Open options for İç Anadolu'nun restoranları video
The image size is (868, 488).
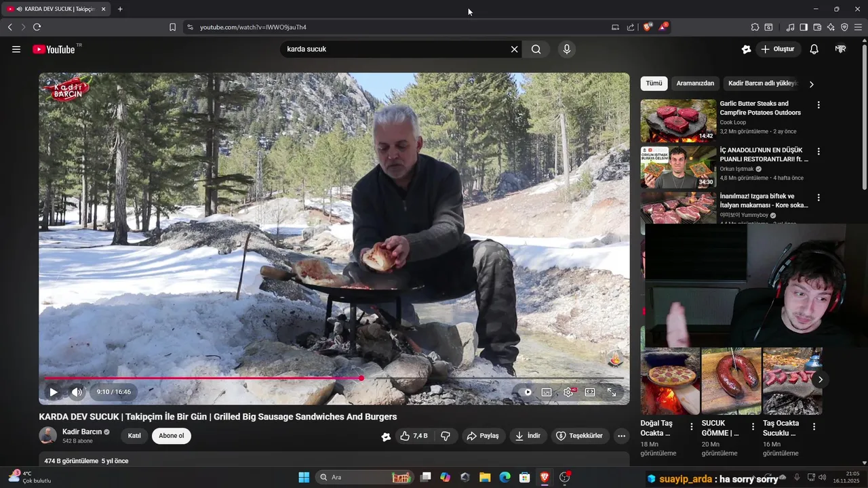pyautogui.click(x=818, y=151)
